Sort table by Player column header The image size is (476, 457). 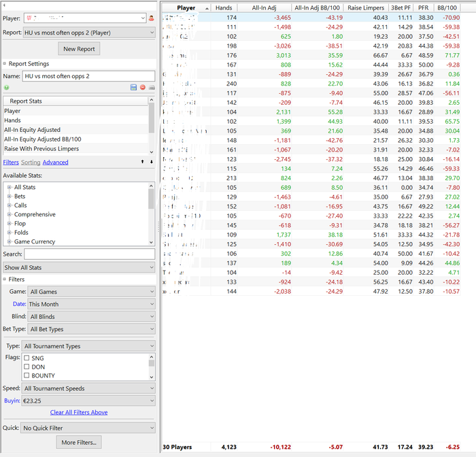coord(186,8)
